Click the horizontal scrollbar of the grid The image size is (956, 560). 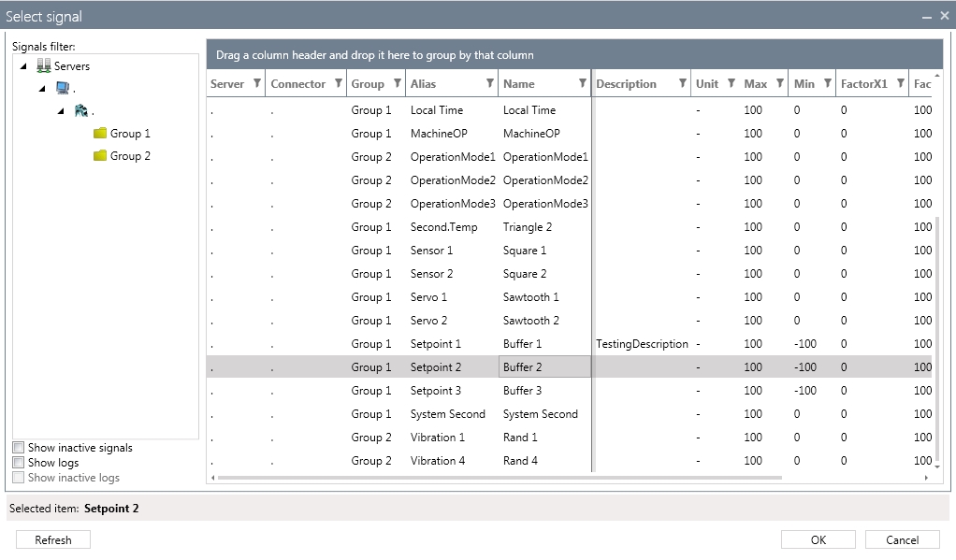click(496, 478)
